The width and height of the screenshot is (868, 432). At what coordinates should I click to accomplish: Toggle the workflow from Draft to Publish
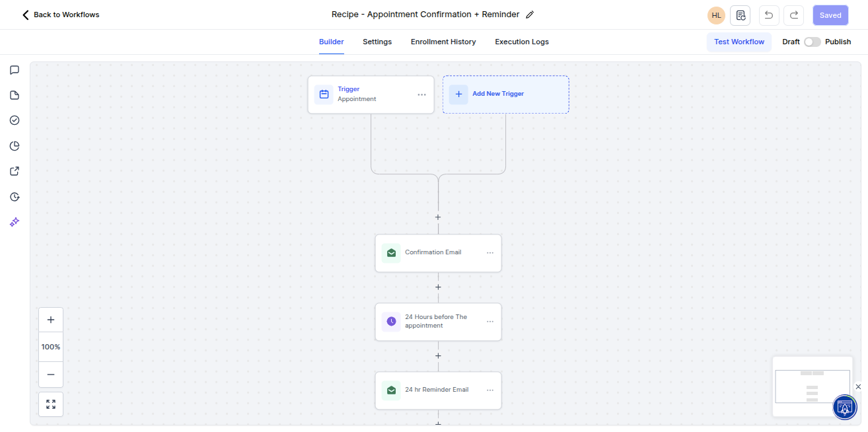tap(812, 41)
